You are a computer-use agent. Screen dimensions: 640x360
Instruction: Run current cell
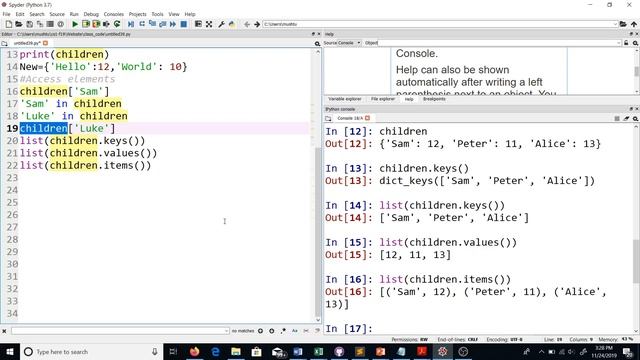click(x=86, y=24)
